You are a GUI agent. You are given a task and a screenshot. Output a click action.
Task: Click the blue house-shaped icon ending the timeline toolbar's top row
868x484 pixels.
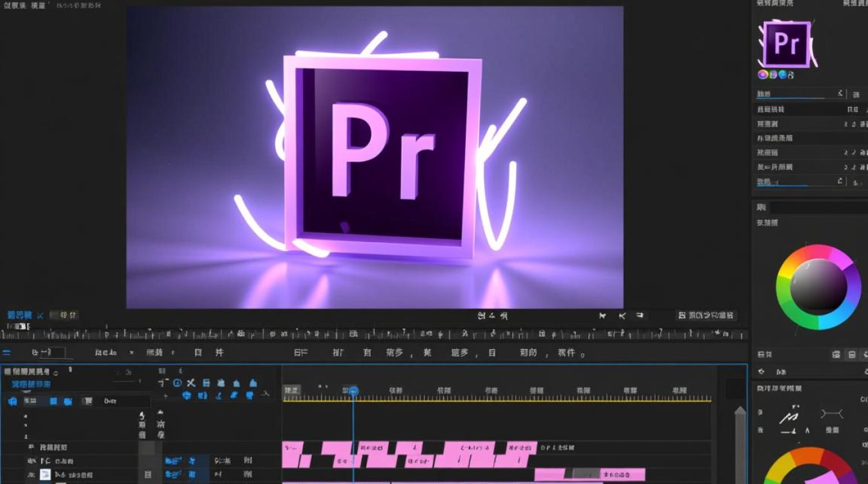pos(254,383)
